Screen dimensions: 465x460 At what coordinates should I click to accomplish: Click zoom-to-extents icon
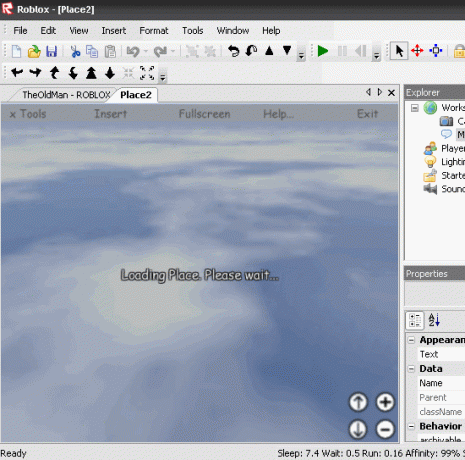tap(147, 73)
